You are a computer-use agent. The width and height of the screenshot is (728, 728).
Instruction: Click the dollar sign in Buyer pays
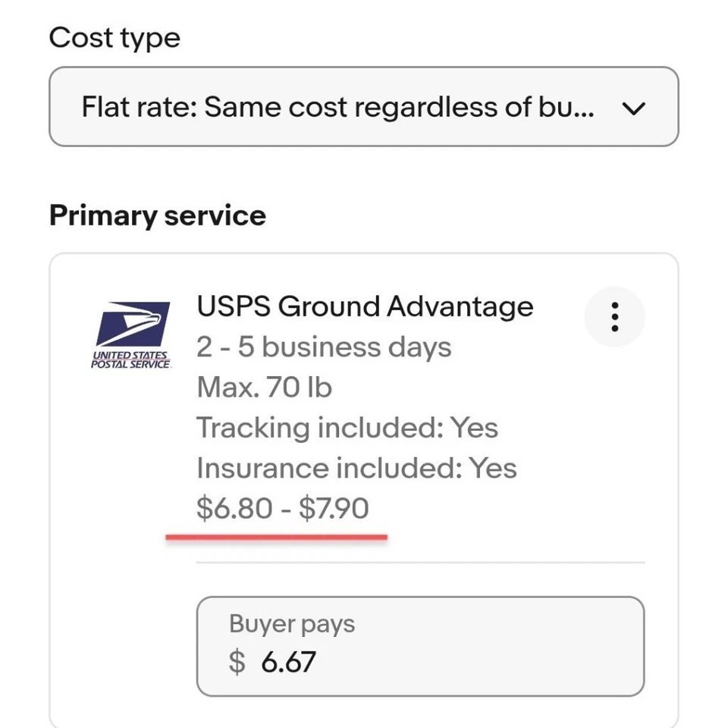click(x=237, y=661)
